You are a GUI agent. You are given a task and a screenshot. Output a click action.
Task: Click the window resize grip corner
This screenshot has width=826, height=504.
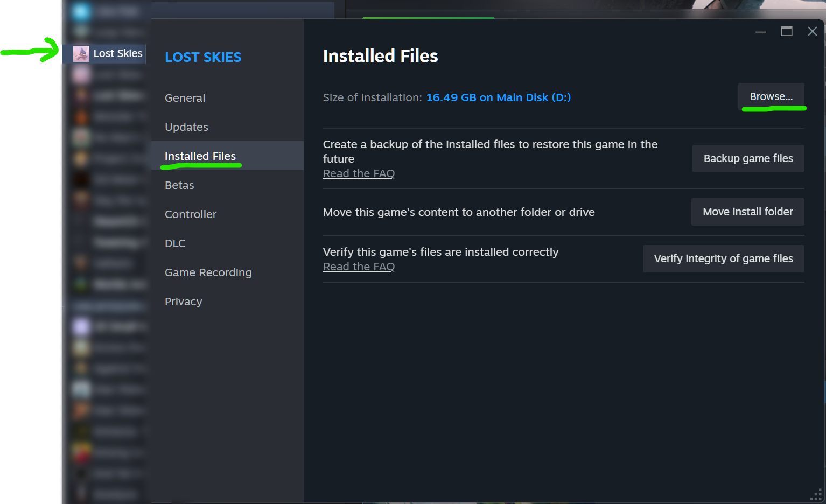[817, 495]
